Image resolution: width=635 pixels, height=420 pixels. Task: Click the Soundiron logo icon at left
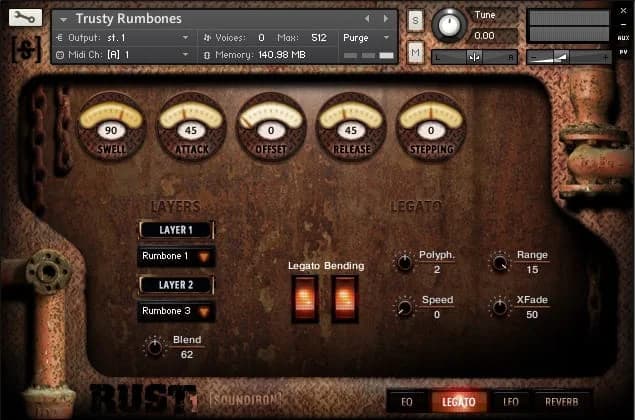[26, 49]
